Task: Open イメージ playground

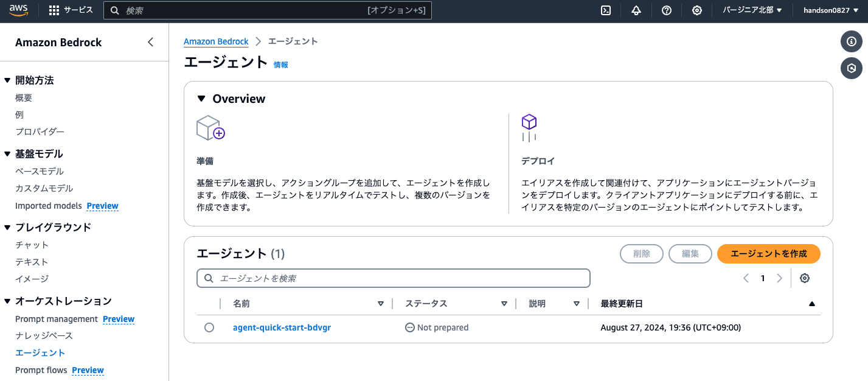Action: 32,279
